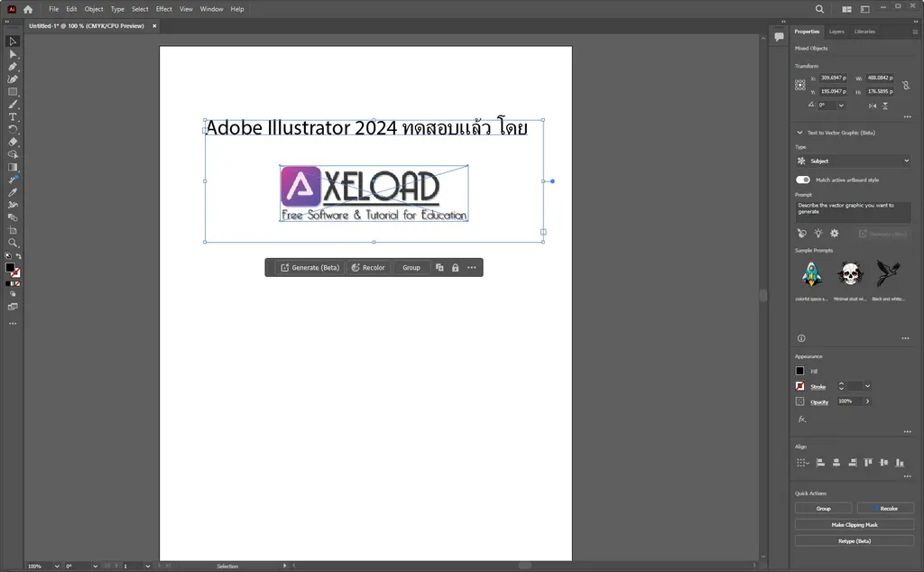Click the lightbulb prompt suggestions icon

[818, 234]
